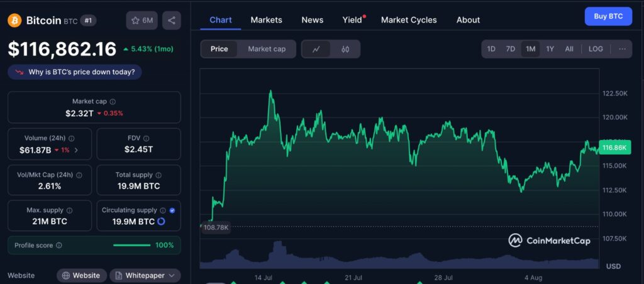Open 'Why is BTC's price down today?'

[75, 72]
